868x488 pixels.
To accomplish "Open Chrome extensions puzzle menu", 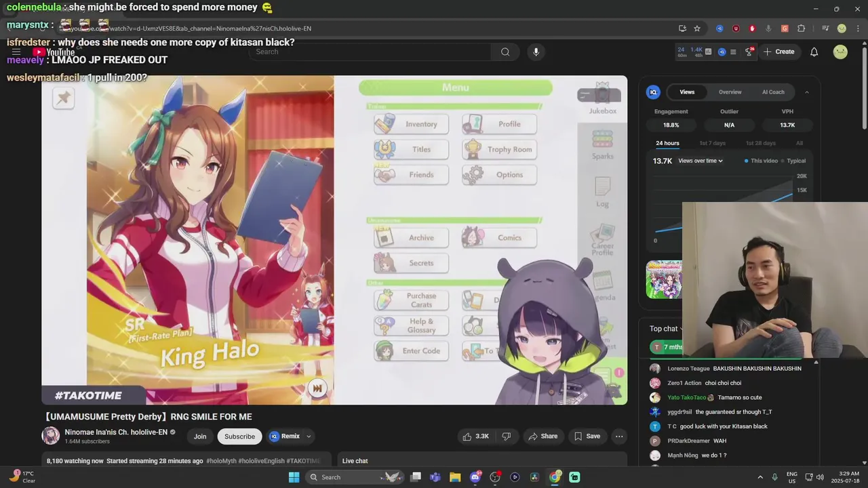I will coord(801,28).
